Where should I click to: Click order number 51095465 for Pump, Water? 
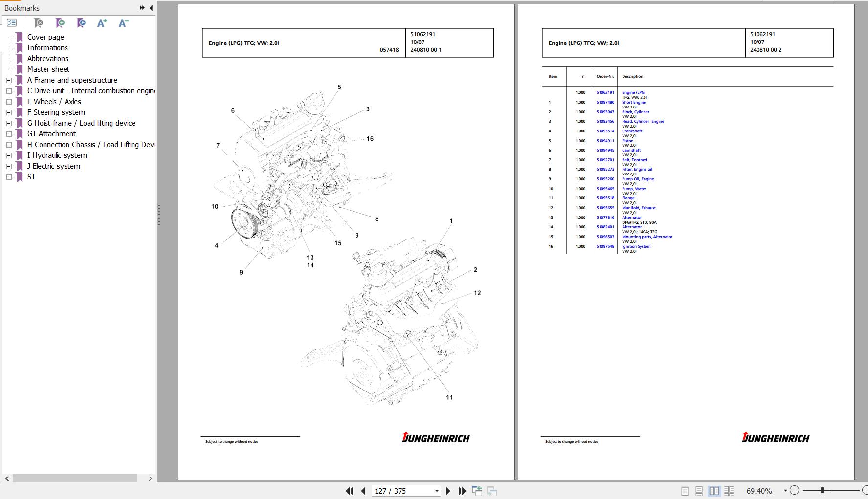(x=605, y=189)
